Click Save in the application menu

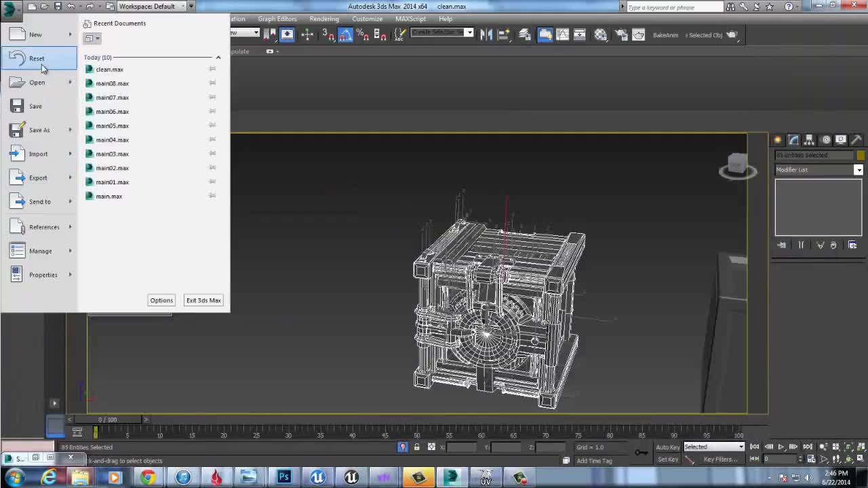[39, 106]
